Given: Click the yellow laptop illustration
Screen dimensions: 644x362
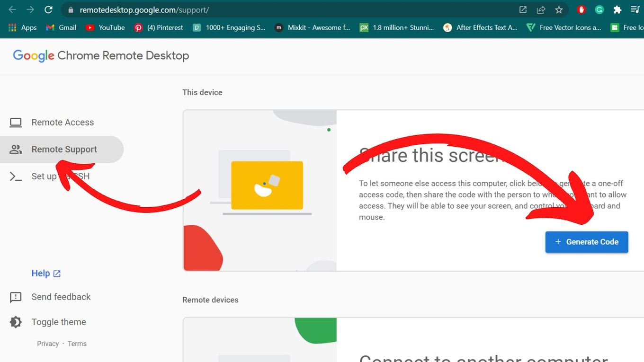Looking at the screenshot, I should point(267,185).
